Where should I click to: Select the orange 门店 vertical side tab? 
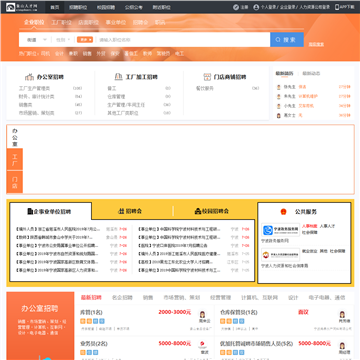click(15, 182)
